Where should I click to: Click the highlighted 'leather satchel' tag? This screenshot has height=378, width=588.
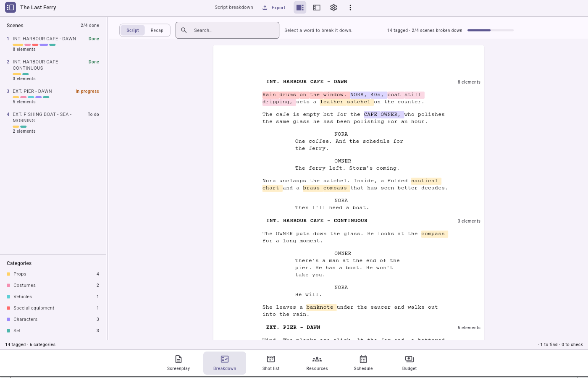click(346, 102)
